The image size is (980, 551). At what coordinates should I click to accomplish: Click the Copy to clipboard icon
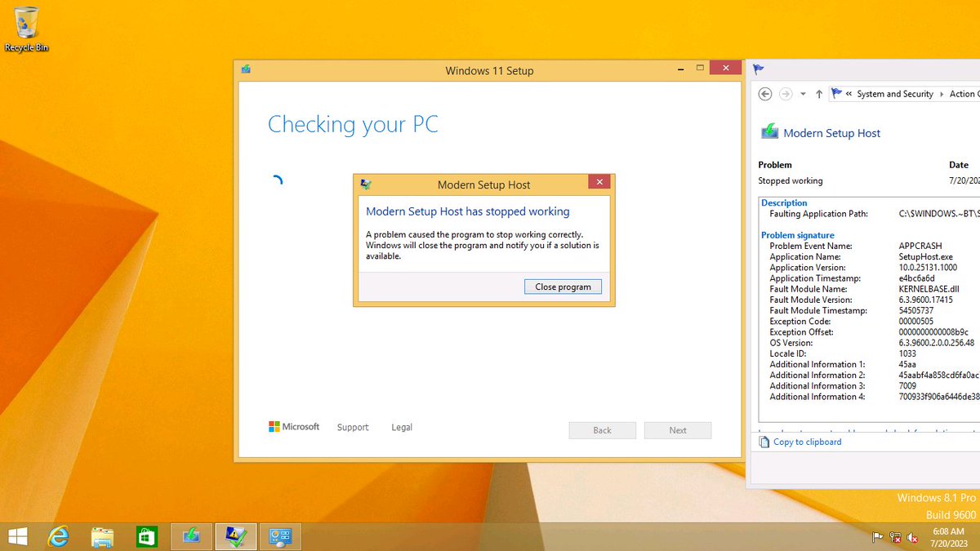tap(764, 442)
